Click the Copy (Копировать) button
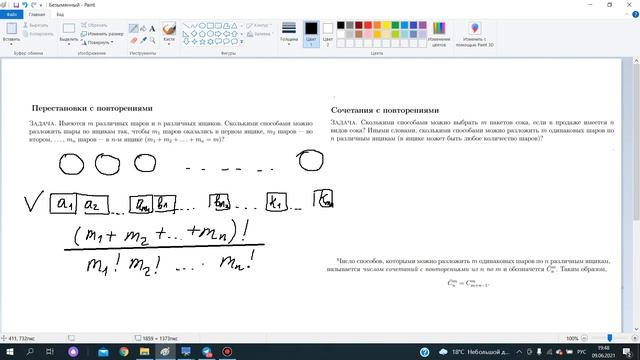Image resolution: width=640 pixels, height=360 pixels. [38, 34]
